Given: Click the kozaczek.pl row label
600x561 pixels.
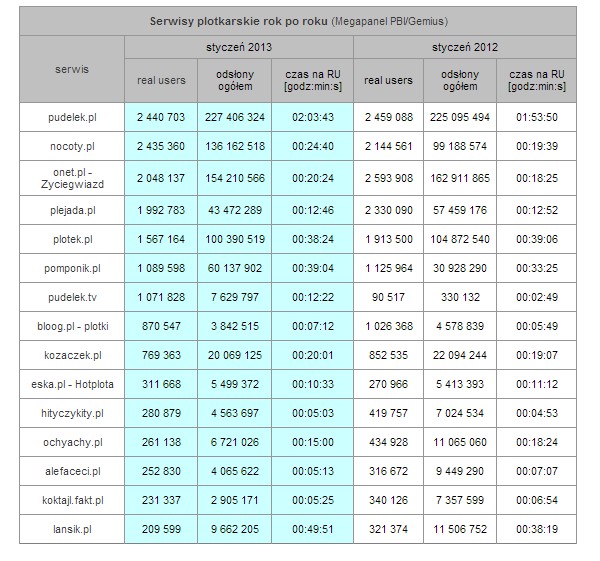Looking at the screenshot, I should pos(72,356).
